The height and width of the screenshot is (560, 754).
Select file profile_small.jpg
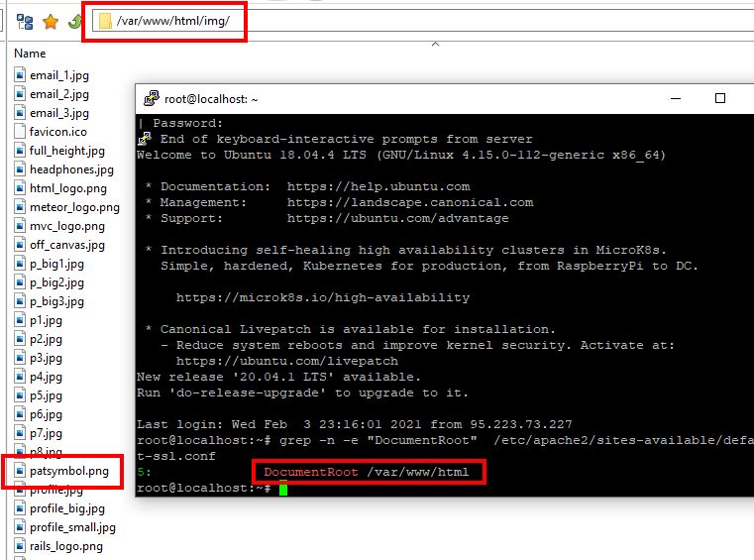72,527
